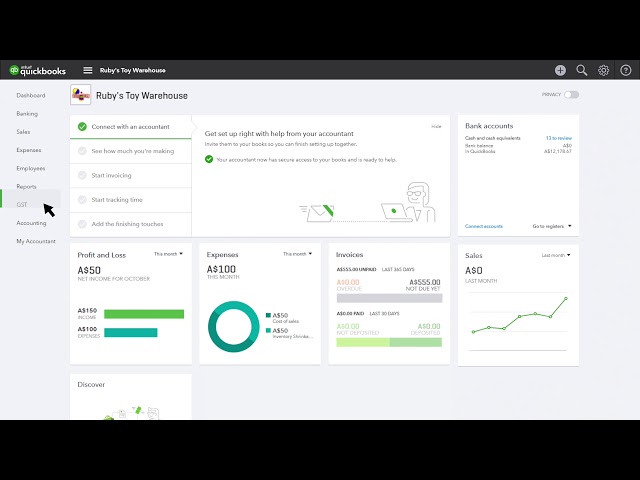640x480 pixels.
Task: Open Expenses in sidebar
Action: (29, 150)
